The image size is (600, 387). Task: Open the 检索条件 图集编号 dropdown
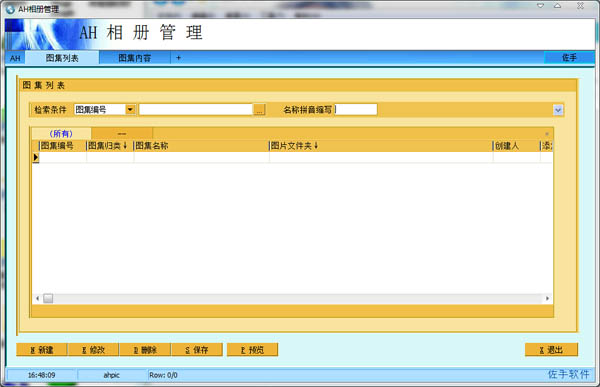click(x=130, y=109)
